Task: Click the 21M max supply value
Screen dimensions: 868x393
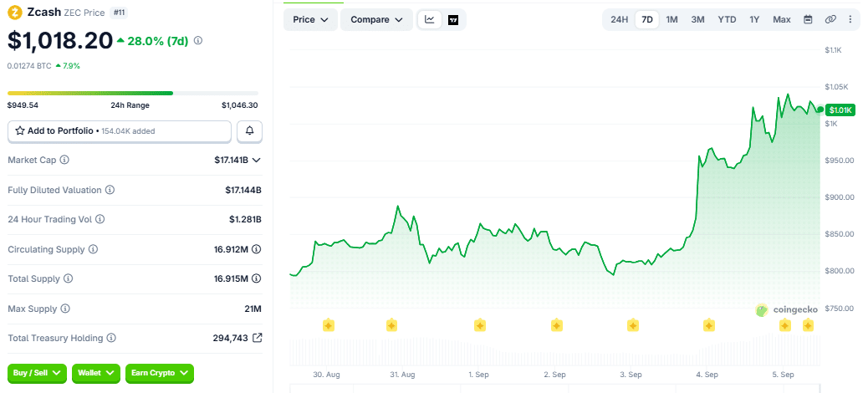Action: point(254,309)
